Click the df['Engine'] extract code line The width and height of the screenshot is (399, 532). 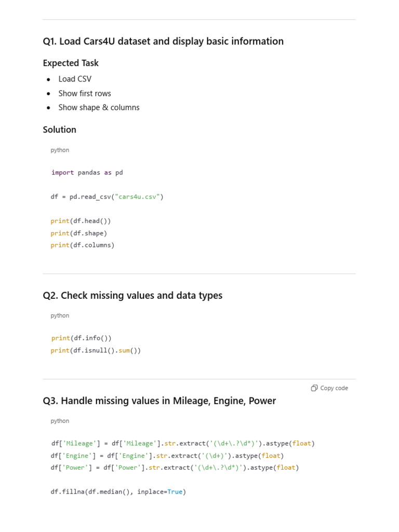(x=167, y=456)
